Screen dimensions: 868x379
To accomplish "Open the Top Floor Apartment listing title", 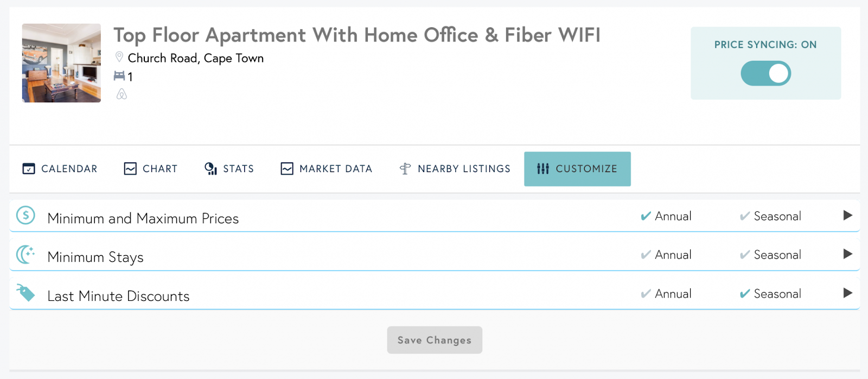I will (356, 35).
